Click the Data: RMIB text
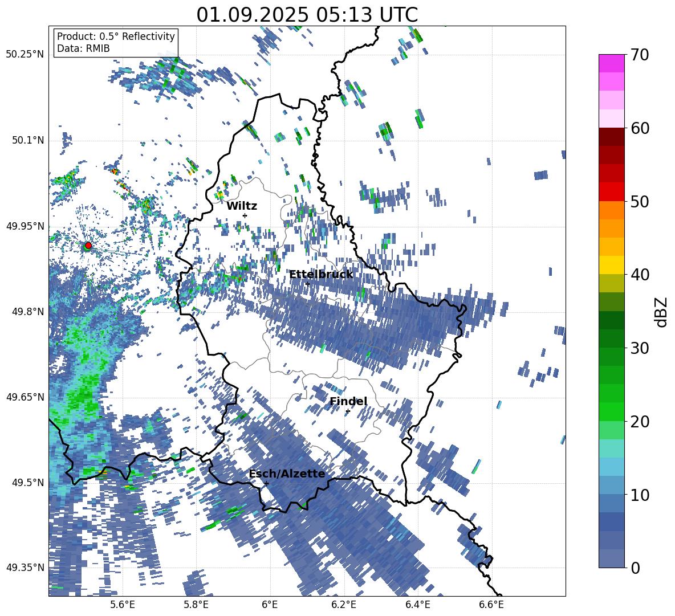 (83, 48)
